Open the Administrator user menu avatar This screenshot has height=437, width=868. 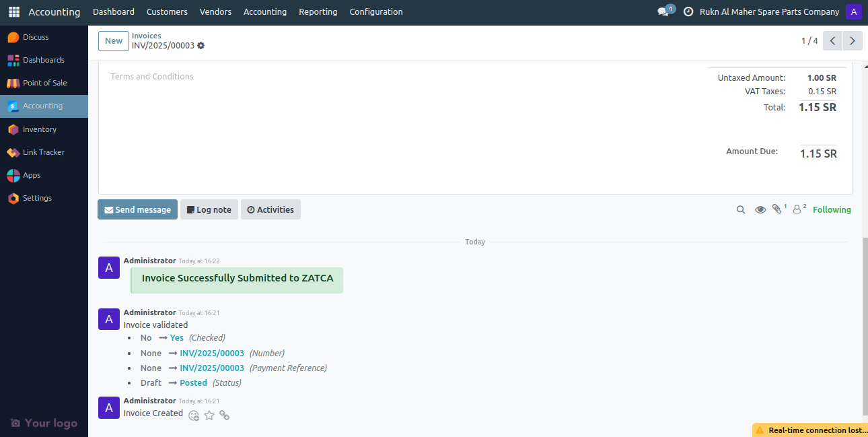pyautogui.click(x=854, y=11)
